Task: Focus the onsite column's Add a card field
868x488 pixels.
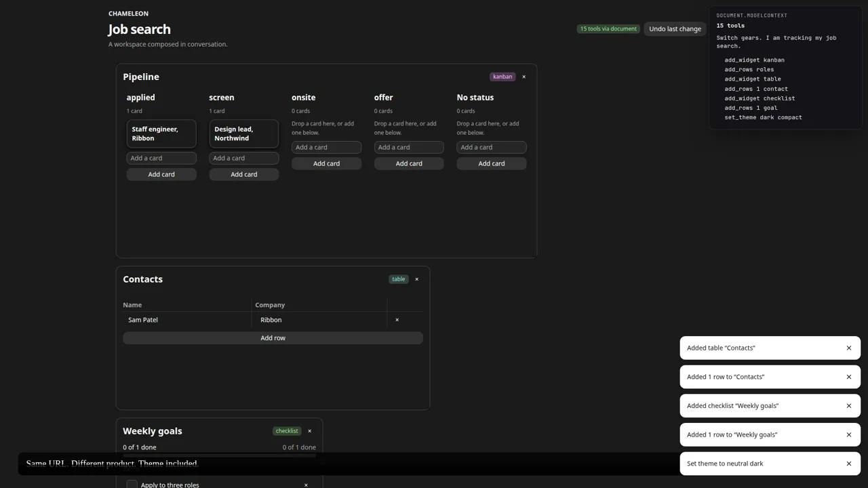Action: pyautogui.click(x=326, y=147)
